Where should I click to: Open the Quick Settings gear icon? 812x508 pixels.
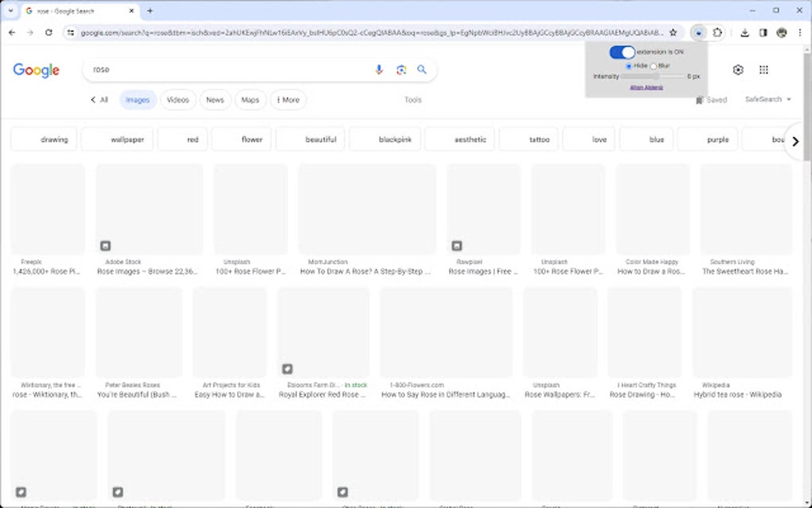pyautogui.click(x=737, y=70)
